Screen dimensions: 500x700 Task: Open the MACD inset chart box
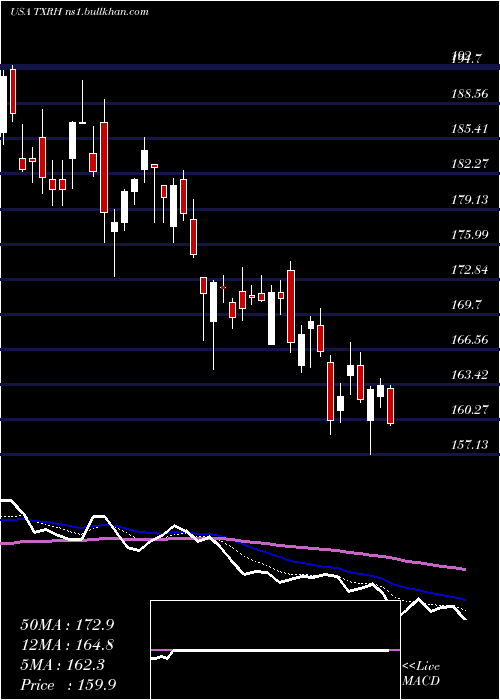pyautogui.click(x=275, y=650)
